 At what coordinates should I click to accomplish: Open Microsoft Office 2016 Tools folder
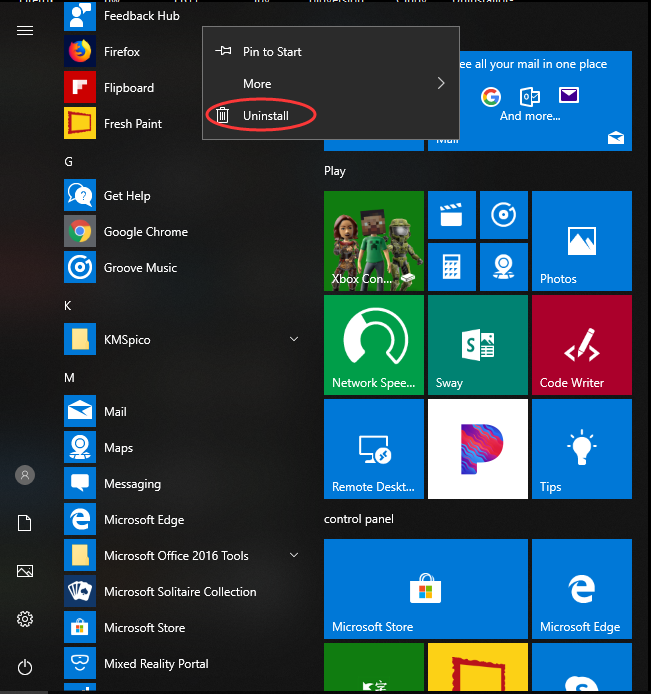(181, 555)
